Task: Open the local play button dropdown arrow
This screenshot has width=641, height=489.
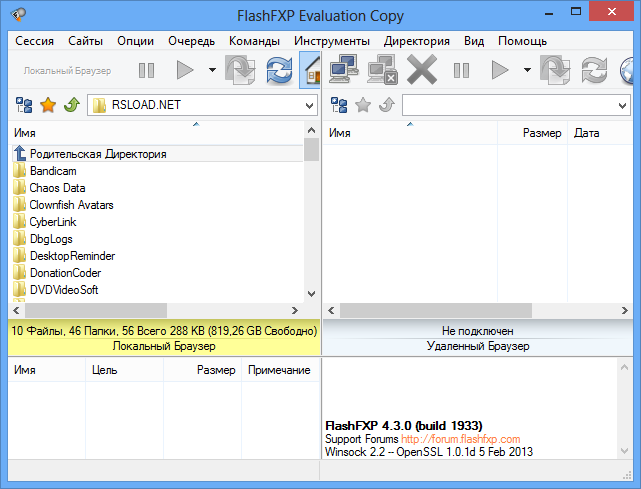Action: click(x=212, y=70)
